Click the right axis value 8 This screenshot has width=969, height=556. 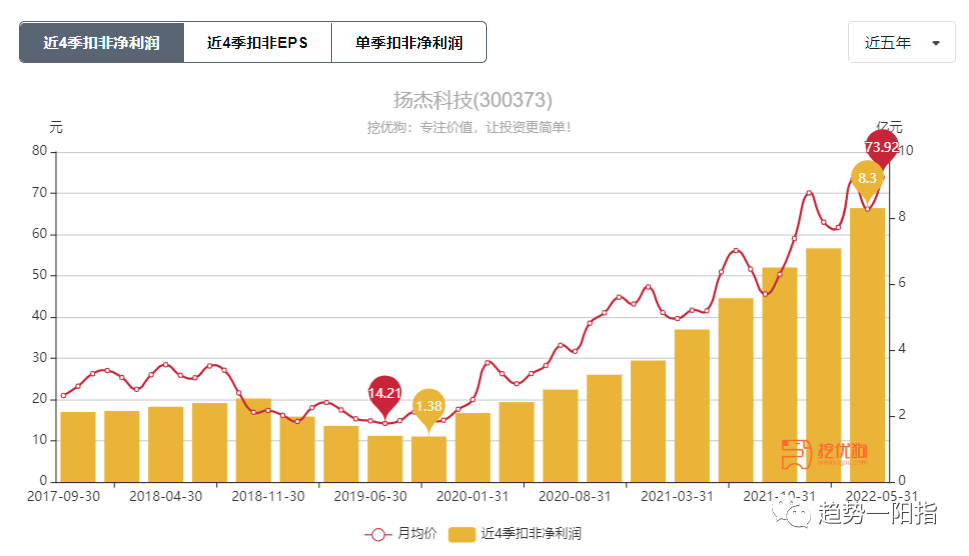(902, 216)
